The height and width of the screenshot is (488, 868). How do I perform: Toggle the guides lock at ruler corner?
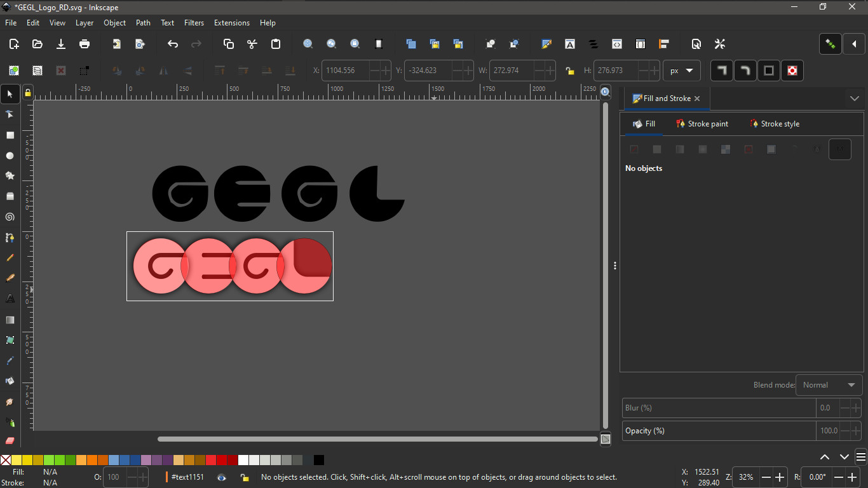pos(27,93)
